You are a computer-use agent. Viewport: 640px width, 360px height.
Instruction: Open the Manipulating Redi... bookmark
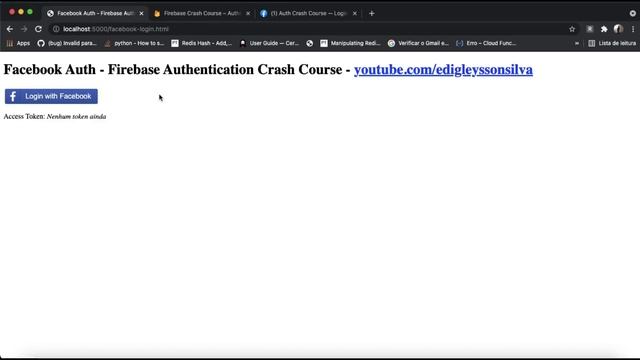(x=350, y=43)
